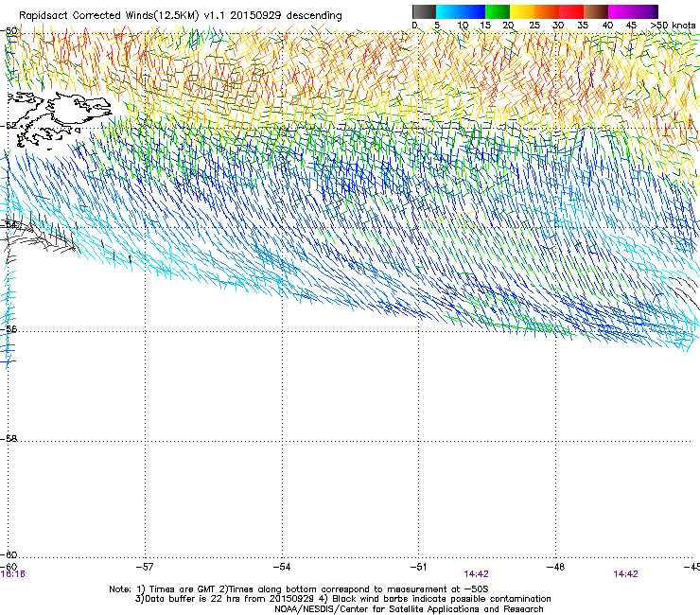Click the 'Times are GMT' note line
The width and height of the screenshot is (700, 615).
click(299, 589)
